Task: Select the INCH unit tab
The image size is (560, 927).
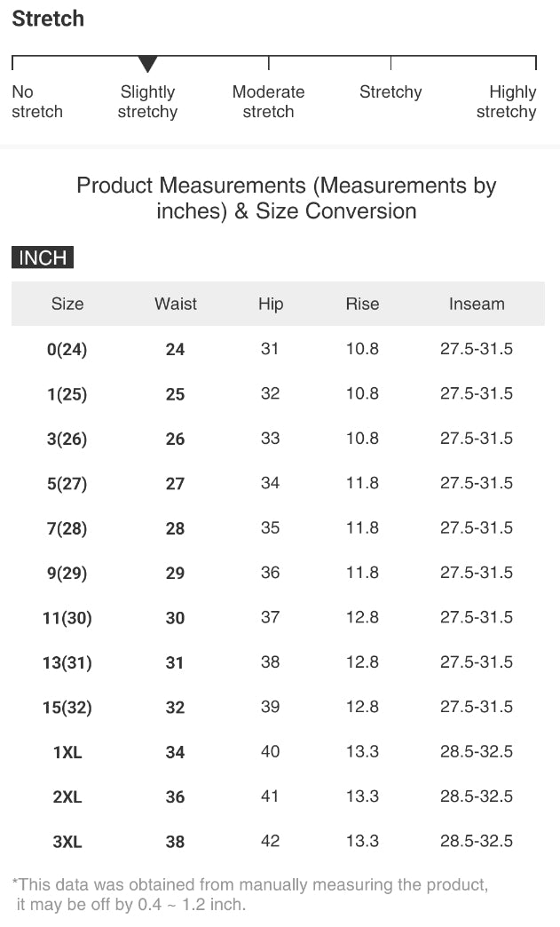Action: coord(43,257)
